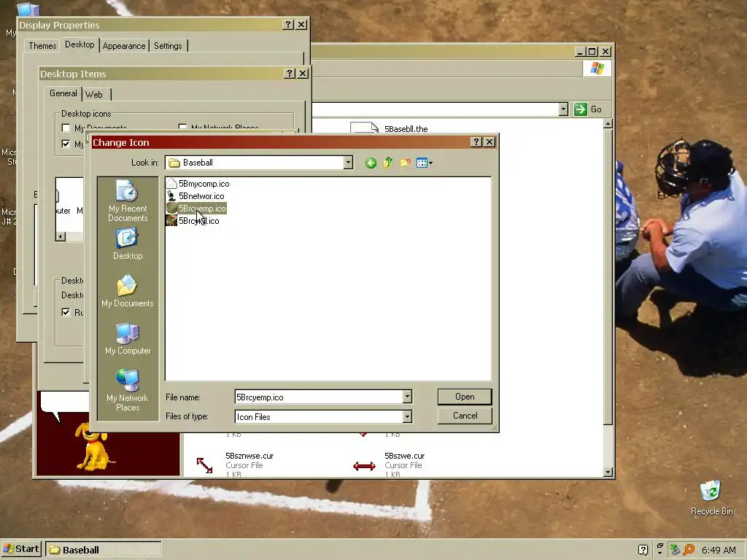Select the 5Bnetwor.ico file
Image resolution: width=747 pixels, height=560 pixels.
tap(196, 196)
